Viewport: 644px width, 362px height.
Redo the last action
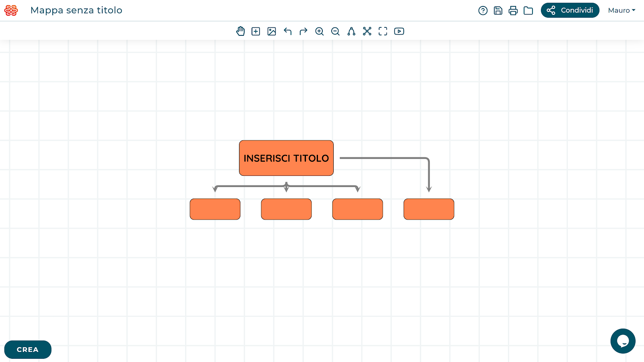(x=303, y=31)
